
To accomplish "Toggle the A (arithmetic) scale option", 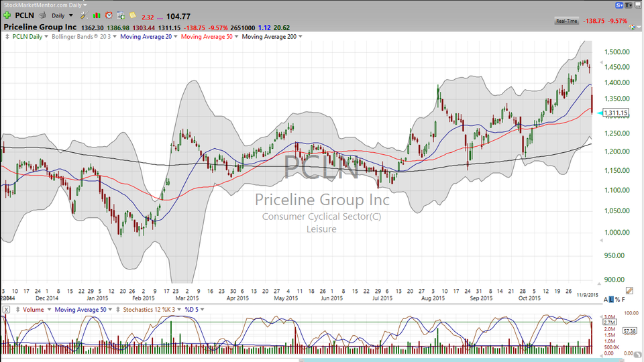I will [605, 300].
